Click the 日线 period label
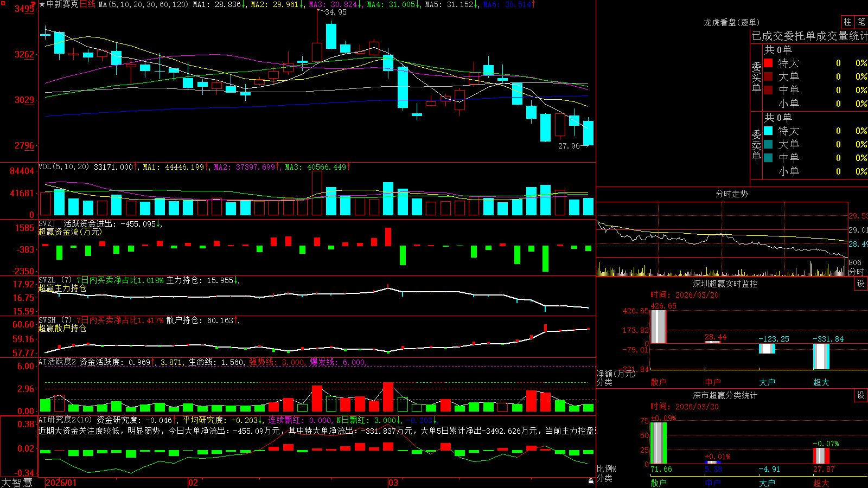This screenshot has height=488, width=868. pos(87,4)
